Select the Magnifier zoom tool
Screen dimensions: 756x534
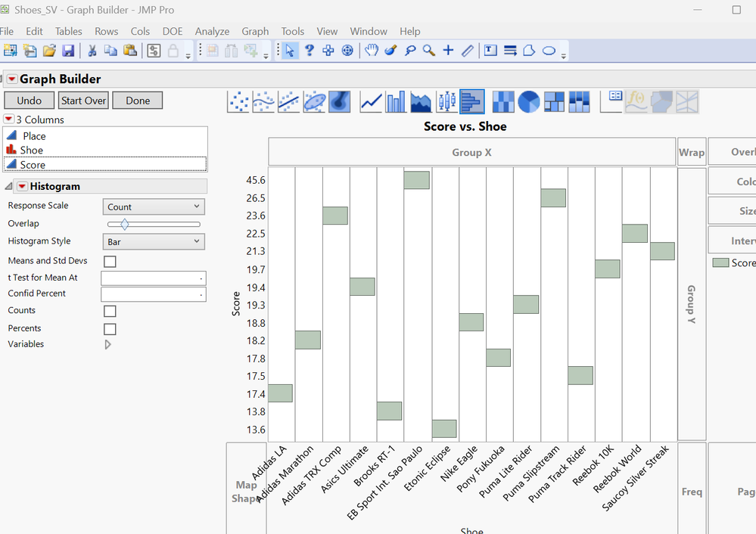tap(428, 51)
